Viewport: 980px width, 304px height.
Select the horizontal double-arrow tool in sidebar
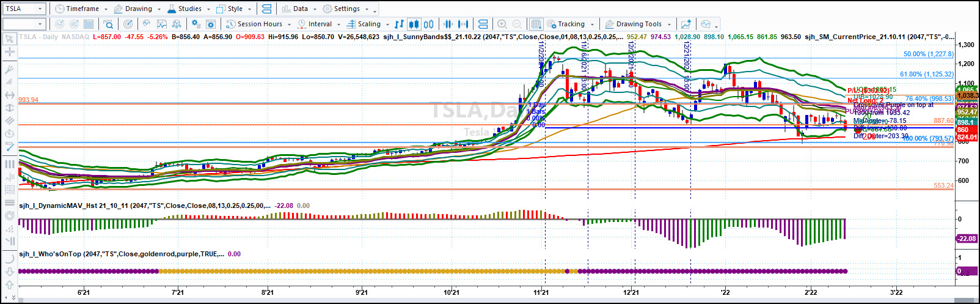click(x=9, y=95)
